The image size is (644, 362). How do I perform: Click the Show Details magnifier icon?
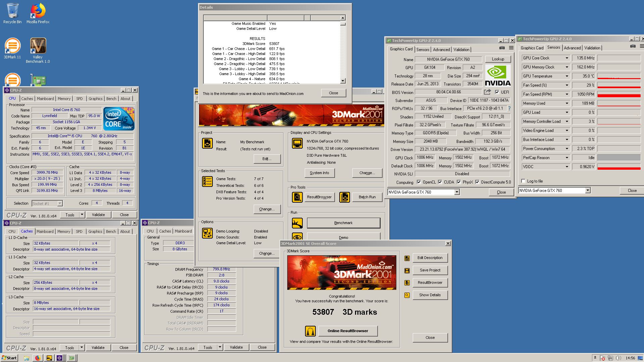click(x=407, y=295)
